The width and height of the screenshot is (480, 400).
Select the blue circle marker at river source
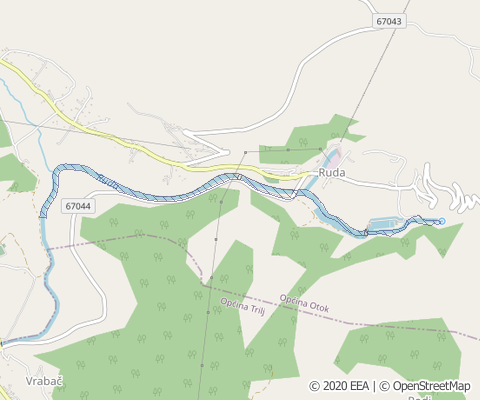[x=442, y=221]
